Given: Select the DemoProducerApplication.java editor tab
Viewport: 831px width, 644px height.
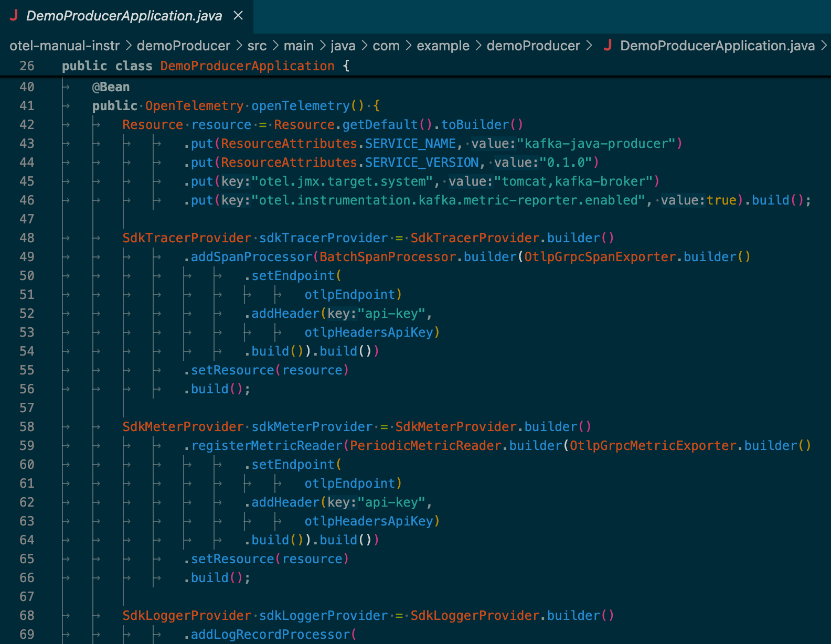Looking at the screenshot, I should tap(126, 16).
